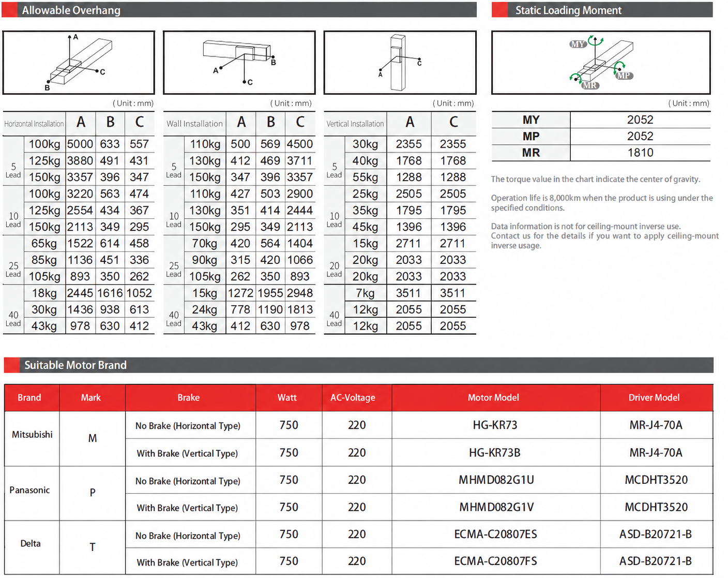728x578 pixels.
Task: Select the Panasonic mark letter "P"
Action: 93,493
